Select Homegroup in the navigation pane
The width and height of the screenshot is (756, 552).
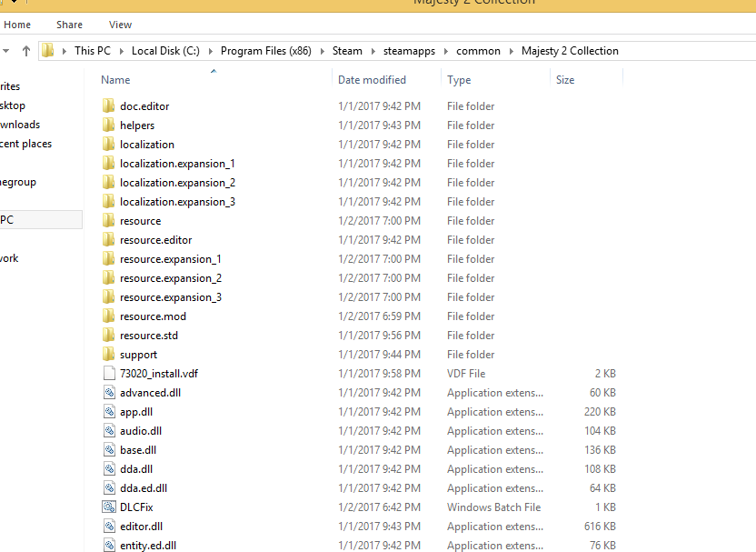18,182
